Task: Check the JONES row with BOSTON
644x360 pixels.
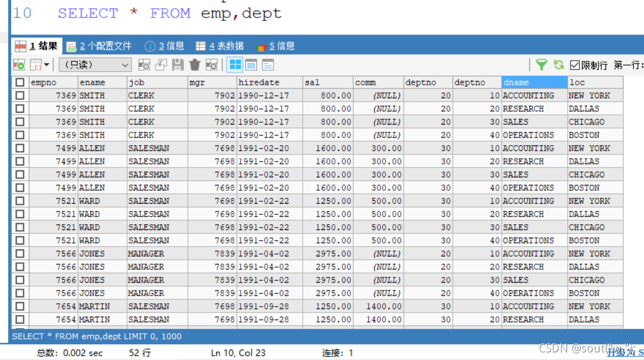Action: coord(20,293)
